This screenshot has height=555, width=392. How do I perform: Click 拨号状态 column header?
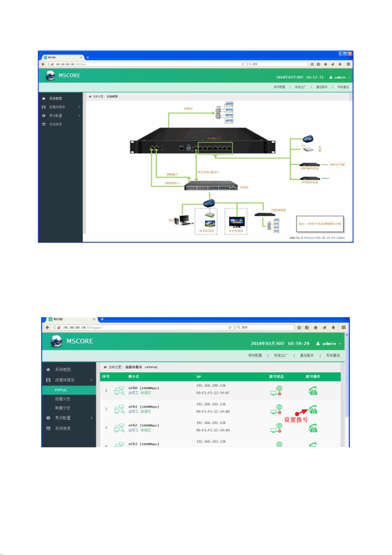point(277,377)
